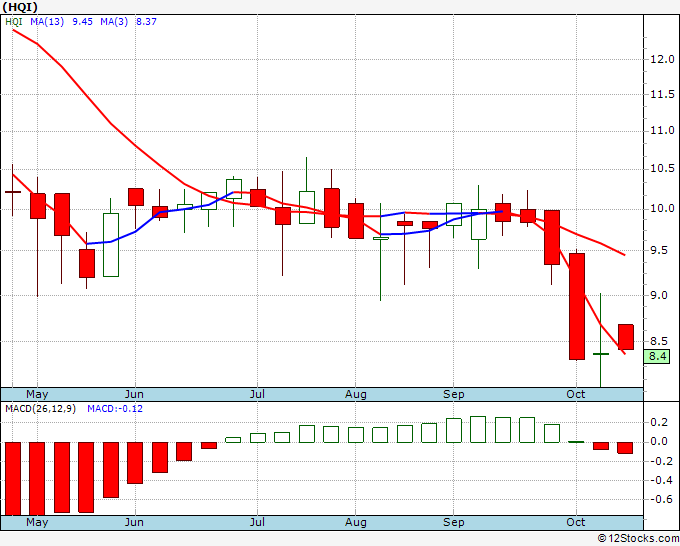Click the tall hollow green late-May candlestick
The width and height of the screenshot is (680, 546).
pos(111,245)
